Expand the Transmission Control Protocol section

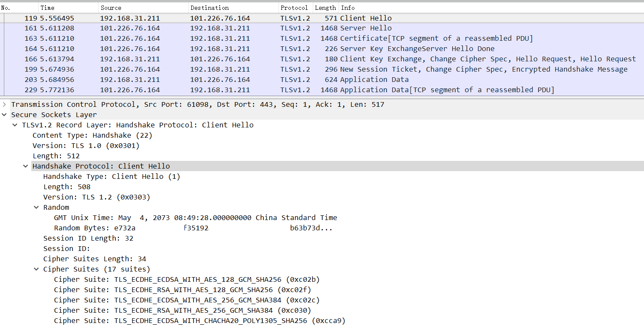pyautogui.click(x=5, y=104)
